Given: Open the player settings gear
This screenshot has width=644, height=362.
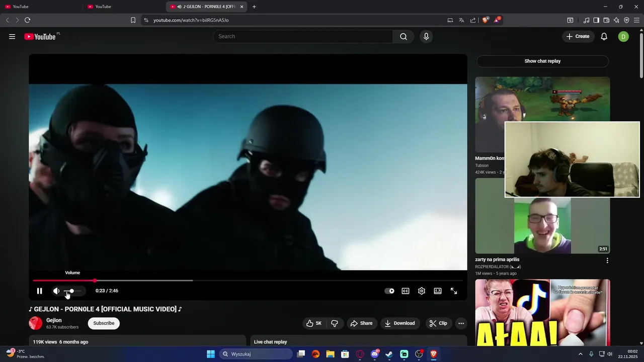Looking at the screenshot, I should 422,291.
